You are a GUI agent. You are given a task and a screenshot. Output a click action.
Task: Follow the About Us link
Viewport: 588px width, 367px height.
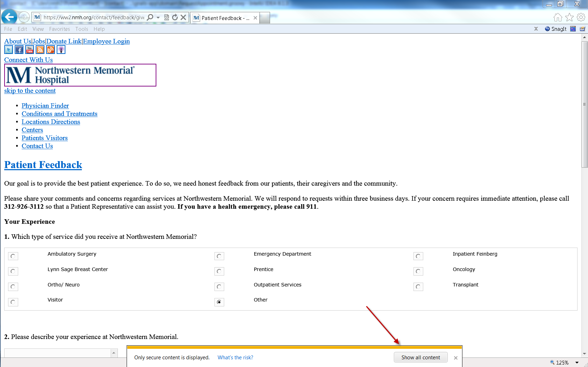17,41
